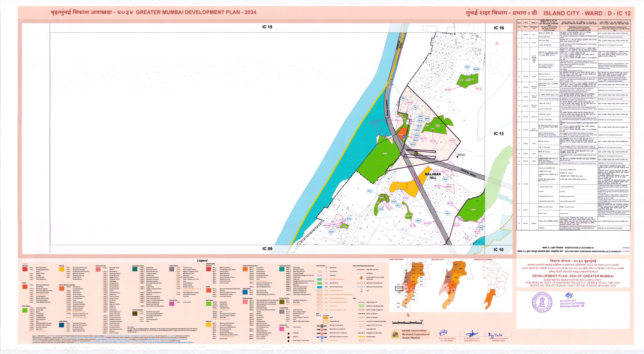Click ward F/N in Island City keymap
The width and height of the screenshot is (644, 354).
pyautogui.click(x=461, y=269)
